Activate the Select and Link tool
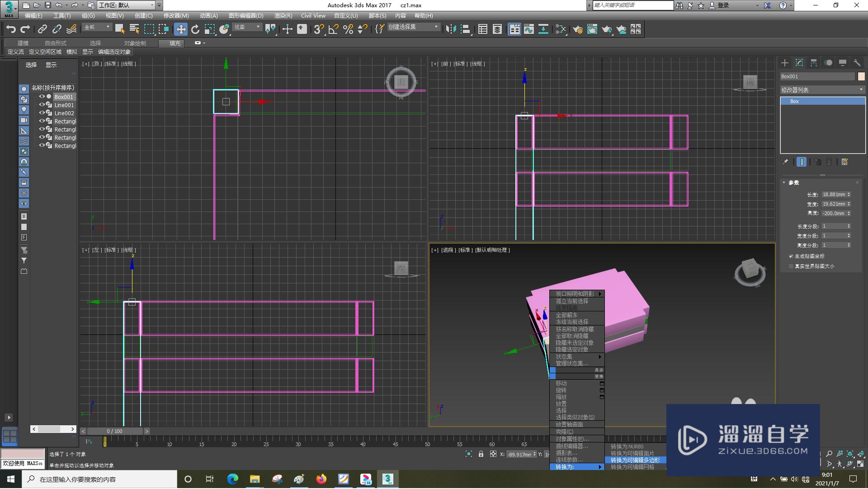Viewport: 868px width, 489px height. pyautogui.click(x=42, y=29)
